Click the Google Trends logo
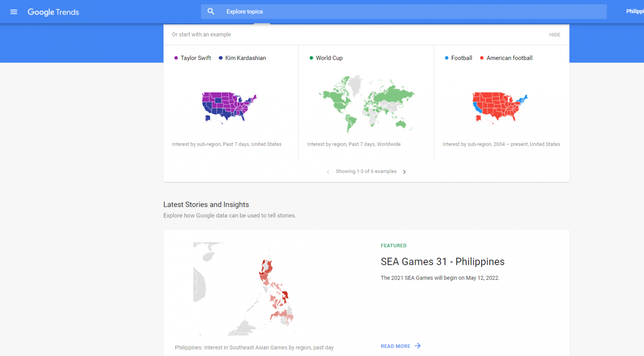 click(x=53, y=12)
